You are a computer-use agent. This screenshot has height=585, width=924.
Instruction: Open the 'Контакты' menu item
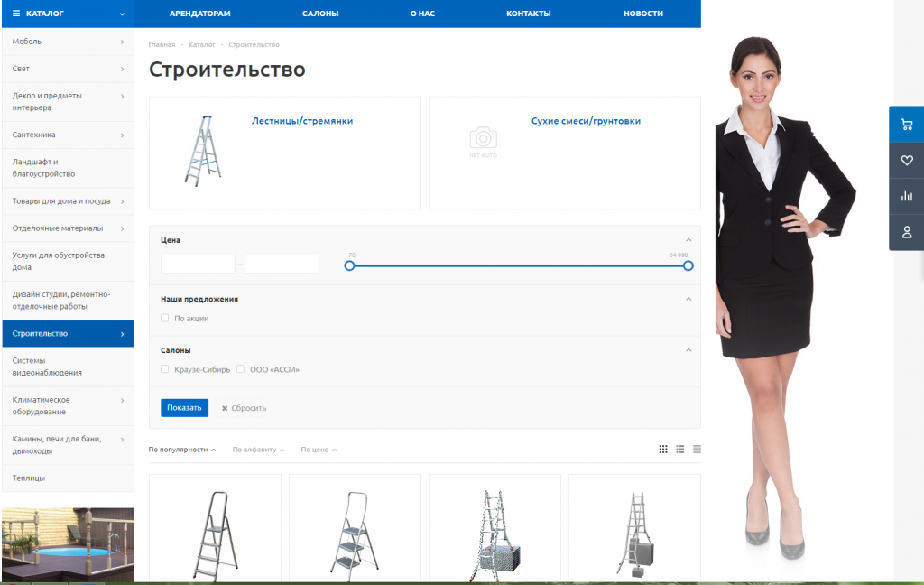[x=528, y=14]
